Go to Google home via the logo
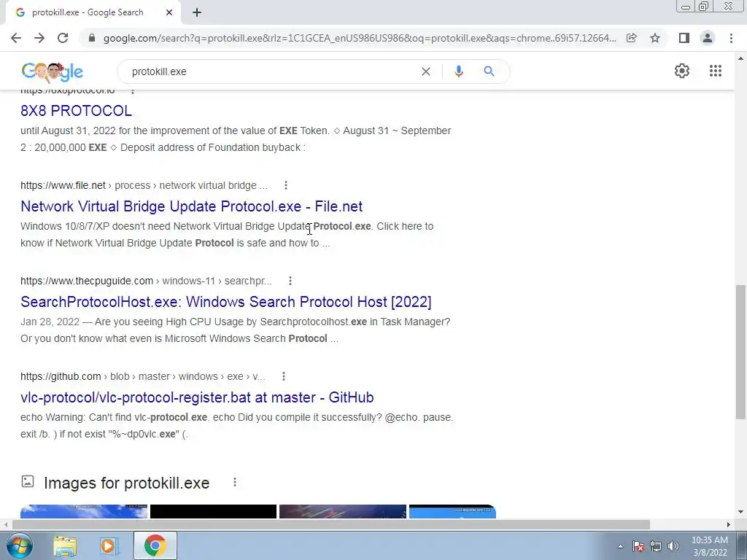This screenshot has height=560, width=747. 53,71
